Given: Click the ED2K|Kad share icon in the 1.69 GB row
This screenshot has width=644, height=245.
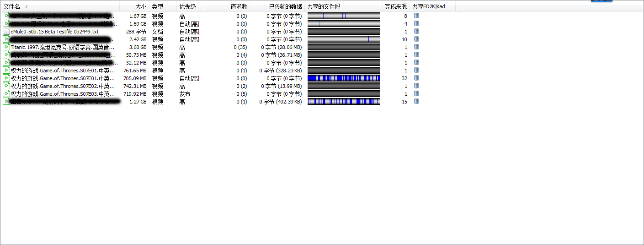Looking at the screenshot, I should (x=416, y=24).
